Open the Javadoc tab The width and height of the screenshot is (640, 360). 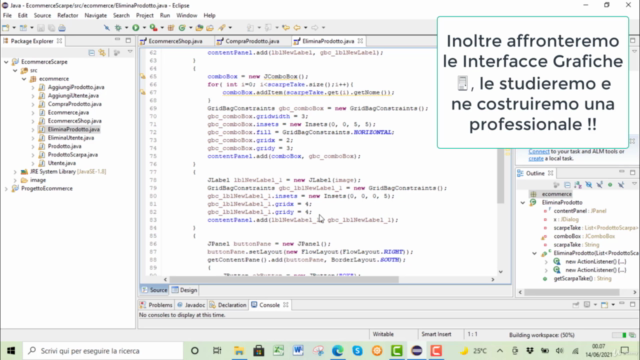point(191,305)
